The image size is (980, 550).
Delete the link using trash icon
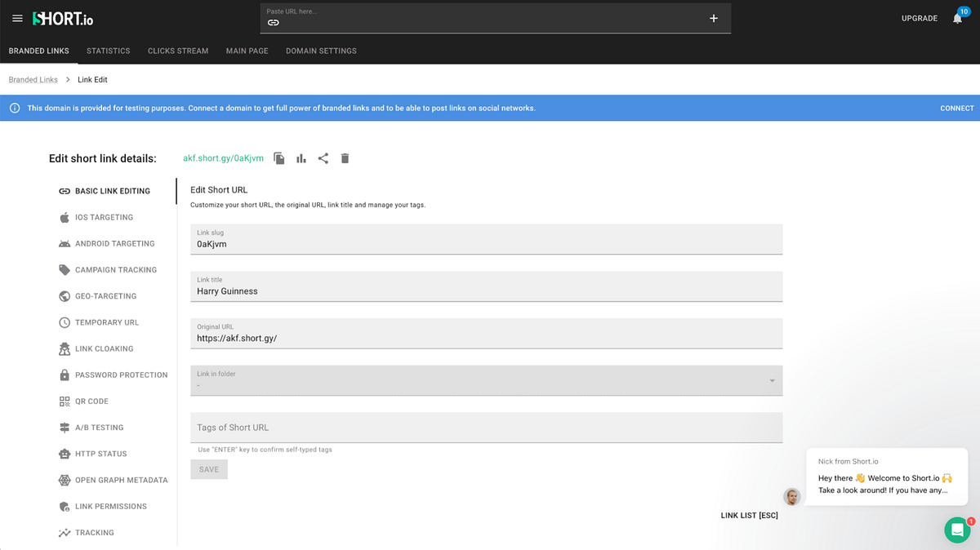pyautogui.click(x=345, y=157)
